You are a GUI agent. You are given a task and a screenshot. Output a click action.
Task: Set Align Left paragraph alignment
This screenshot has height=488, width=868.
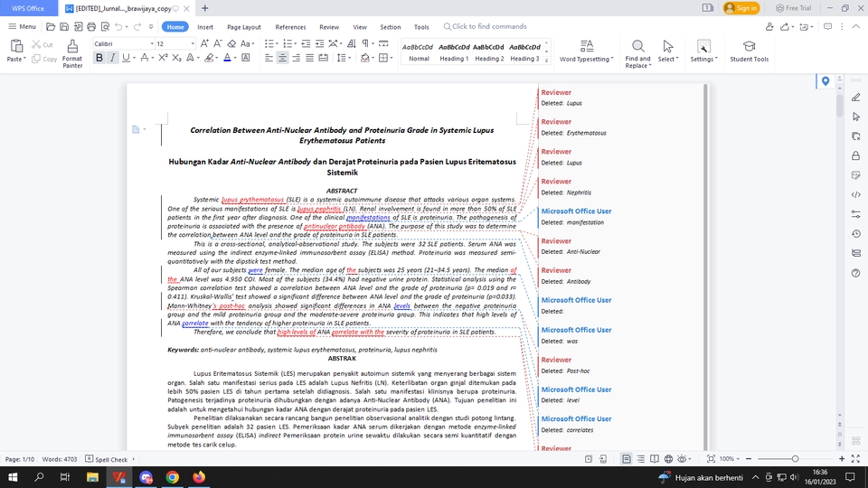click(x=269, y=58)
